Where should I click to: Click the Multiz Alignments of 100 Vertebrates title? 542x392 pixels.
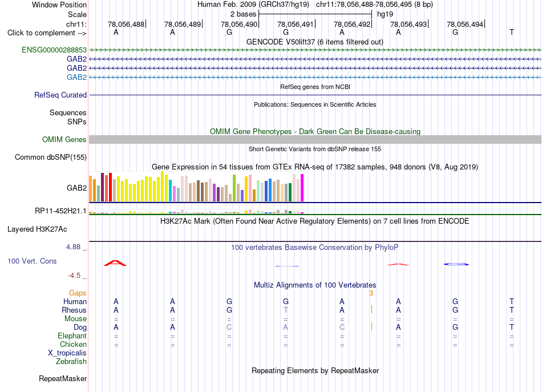point(315,285)
